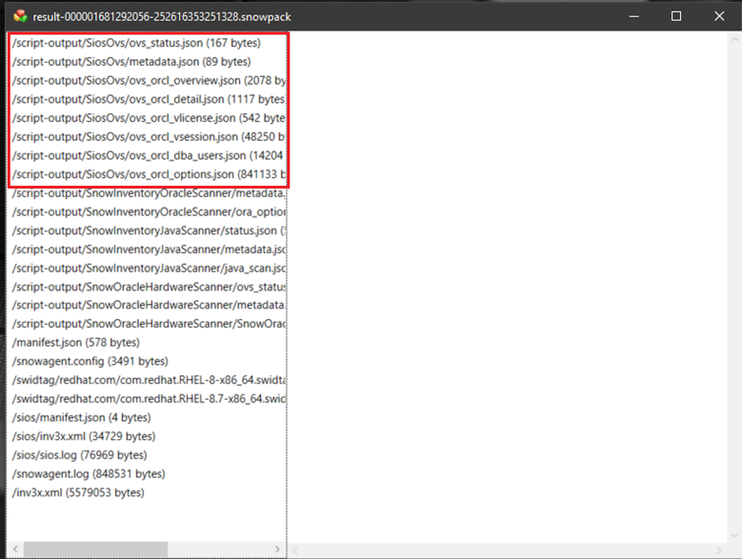Maximize the snowpack viewer window
This screenshot has height=560, width=742.
coord(676,16)
